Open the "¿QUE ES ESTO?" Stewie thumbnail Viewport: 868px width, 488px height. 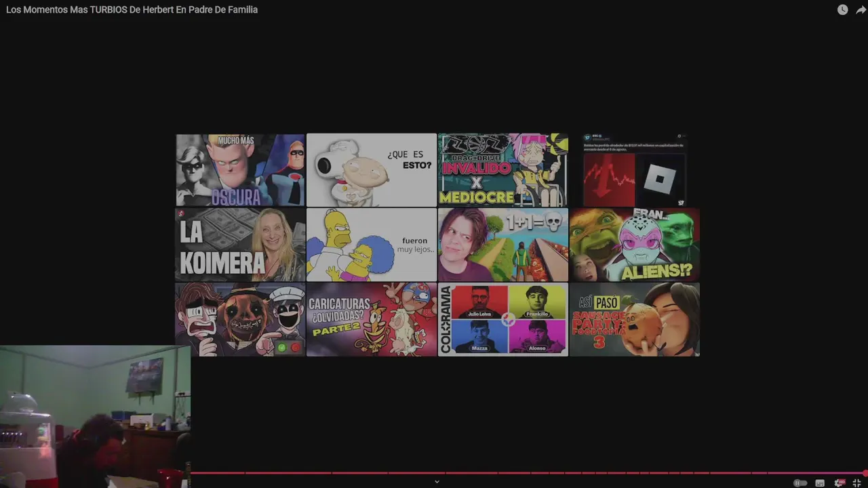[x=372, y=170]
